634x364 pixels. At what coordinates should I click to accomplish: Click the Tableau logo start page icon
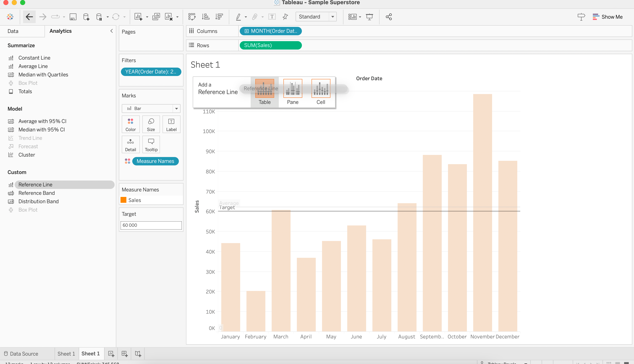(10, 17)
